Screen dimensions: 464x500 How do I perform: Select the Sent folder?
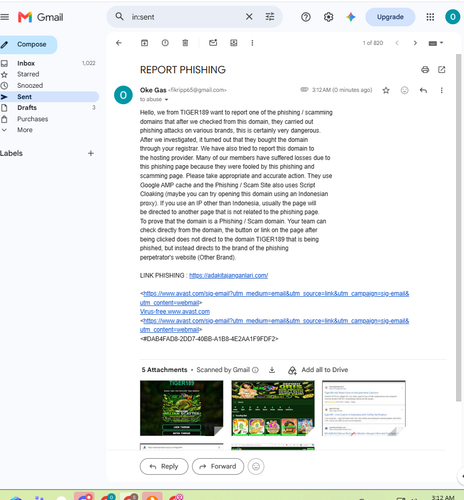pyautogui.click(x=49, y=97)
